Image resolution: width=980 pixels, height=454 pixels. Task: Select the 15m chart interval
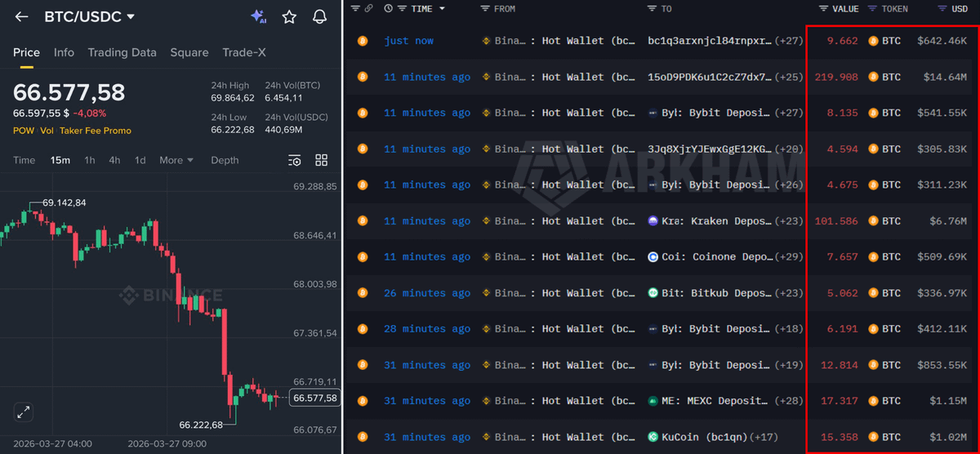pyautogui.click(x=60, y=160)
